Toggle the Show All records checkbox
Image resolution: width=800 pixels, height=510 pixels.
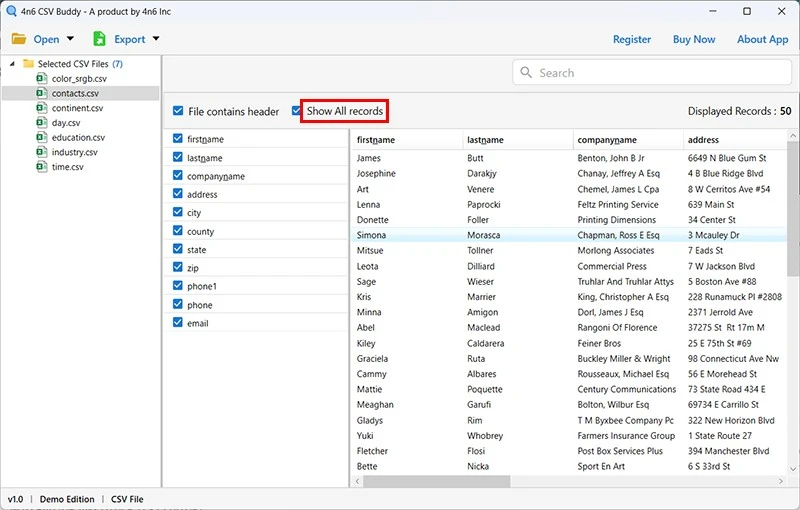tap(296, 111)
